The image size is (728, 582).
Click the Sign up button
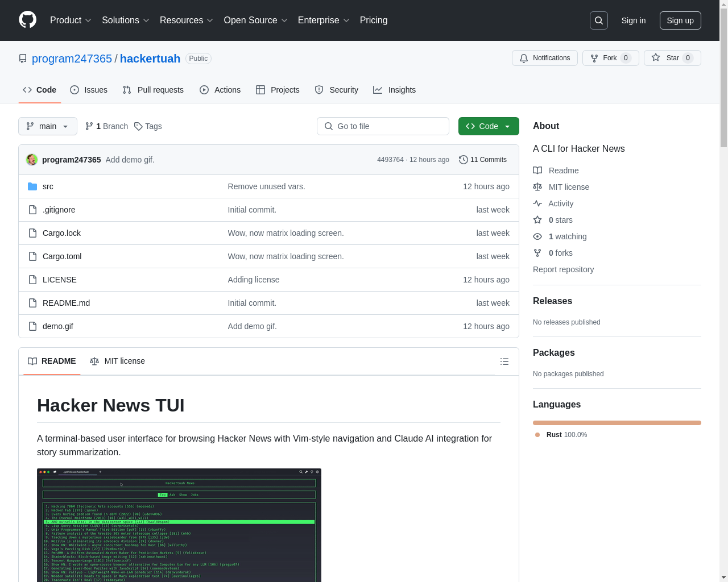[680, 20]
